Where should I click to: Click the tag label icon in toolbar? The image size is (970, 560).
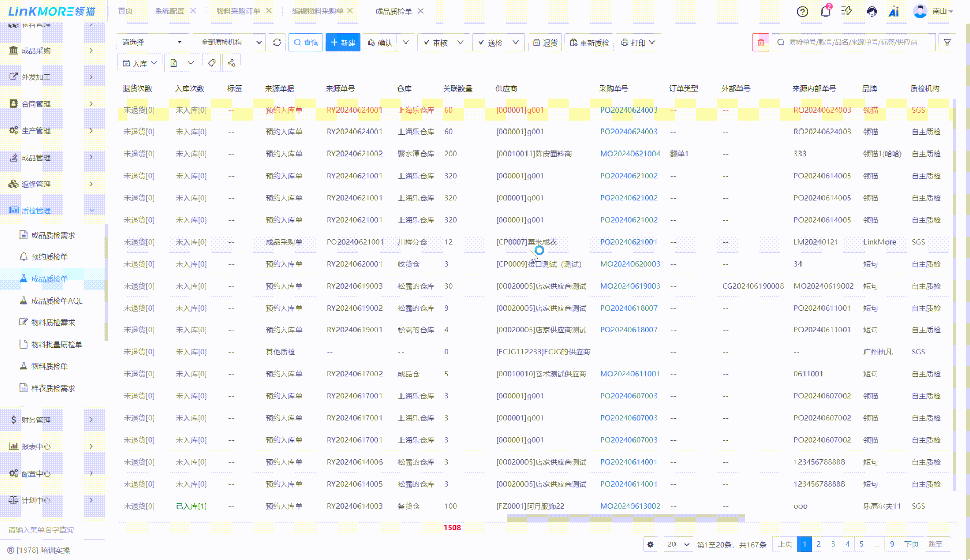click(x=212, y=63)
